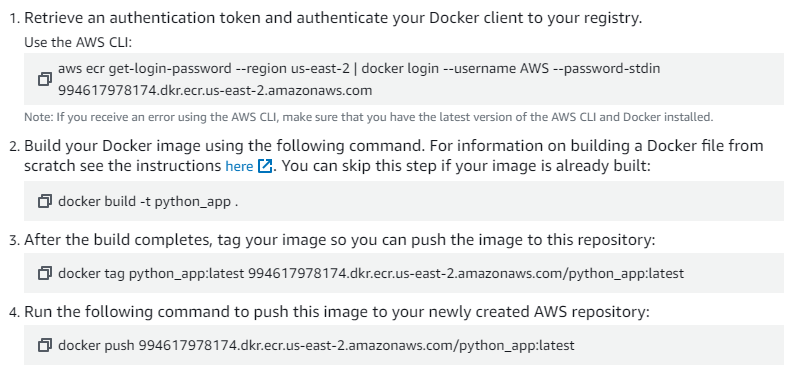
Task: Click 'You can skip this step' sentence
Action: coord(466,166)
